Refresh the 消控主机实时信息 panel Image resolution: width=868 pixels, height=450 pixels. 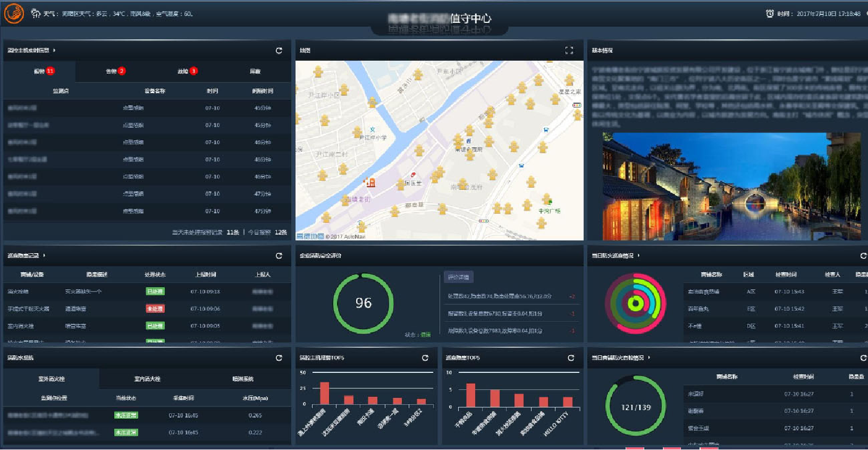click(279, 51)
